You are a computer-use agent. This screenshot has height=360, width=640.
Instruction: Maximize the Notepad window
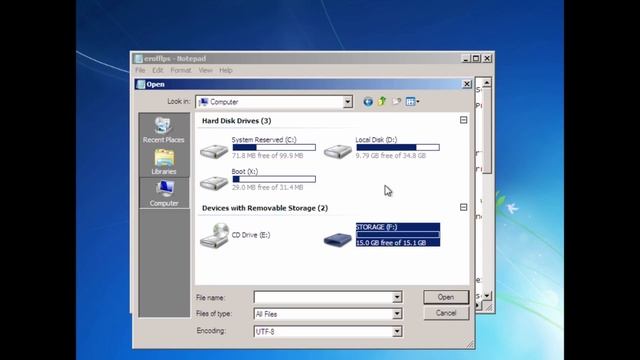pyautogui.click(x=476, y=59)
